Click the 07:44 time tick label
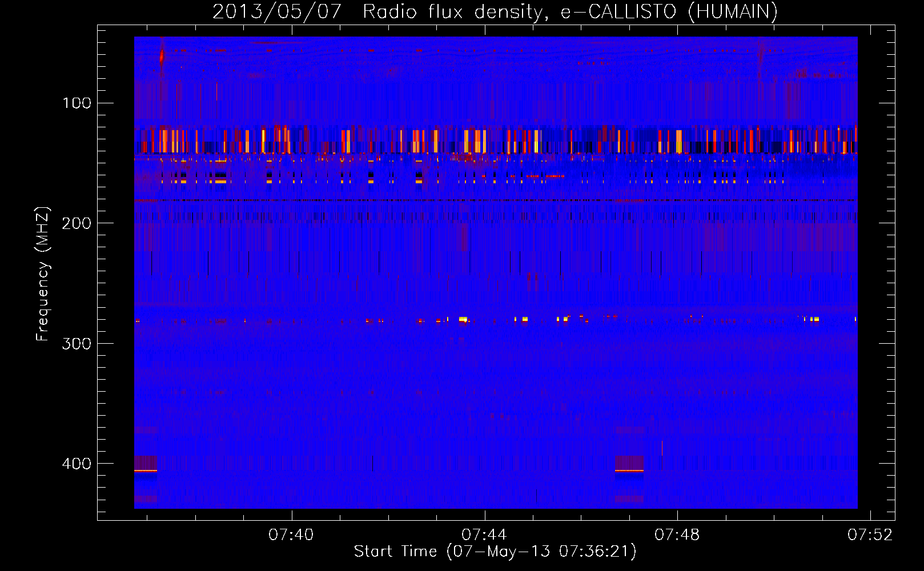924x571 pixels. 484,535
